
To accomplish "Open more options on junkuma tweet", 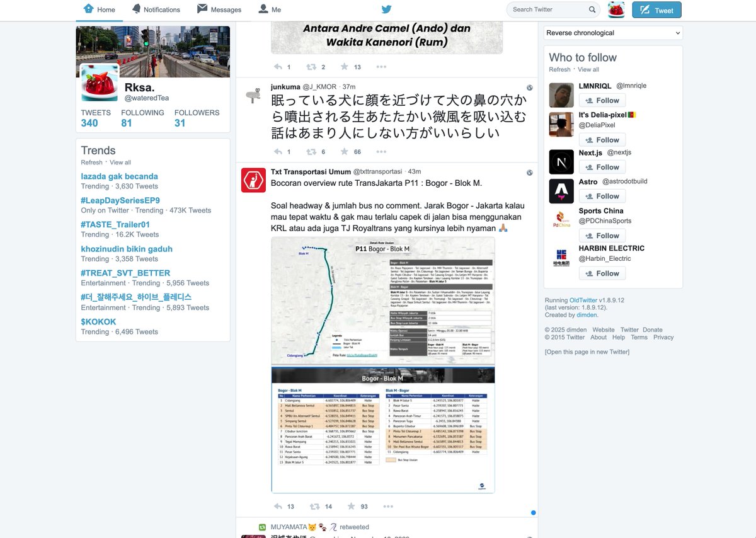I will click(381, 152).
